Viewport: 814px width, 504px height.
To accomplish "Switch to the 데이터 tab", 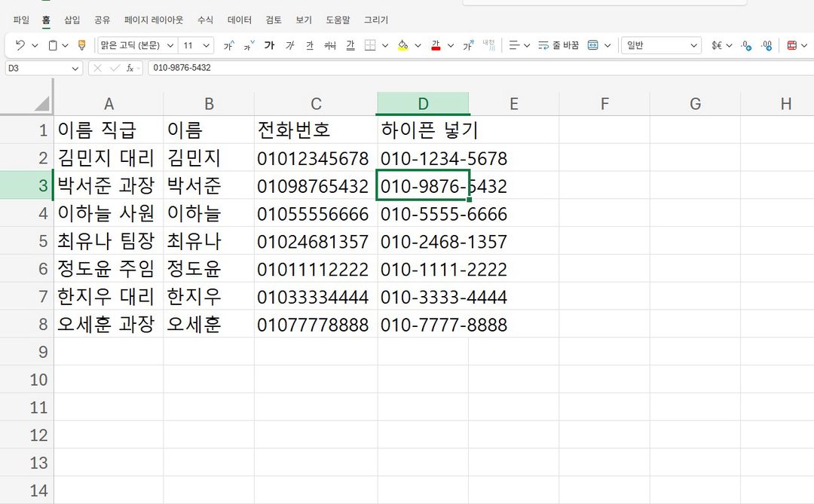I will pyautogui.click(x=240, y=20).
